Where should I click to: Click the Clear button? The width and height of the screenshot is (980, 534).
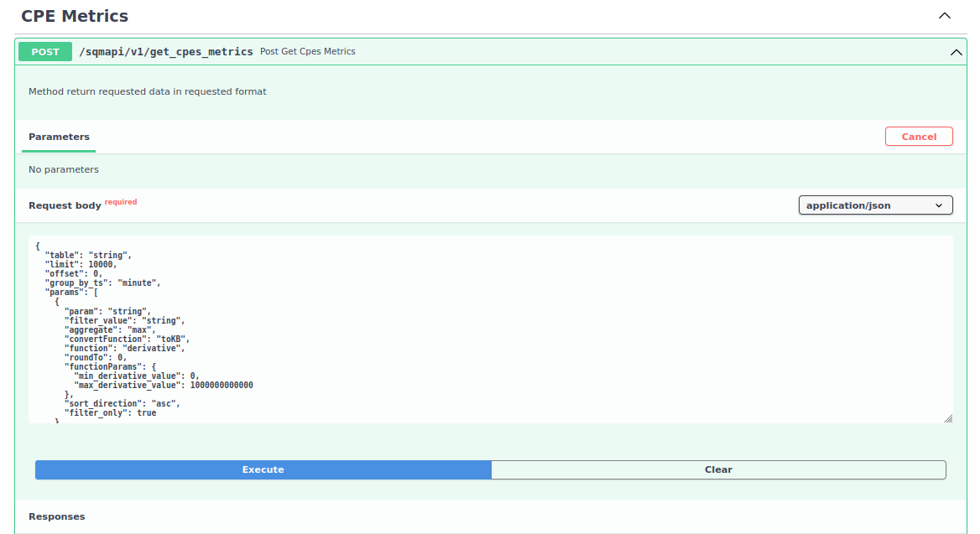point(718,469)
